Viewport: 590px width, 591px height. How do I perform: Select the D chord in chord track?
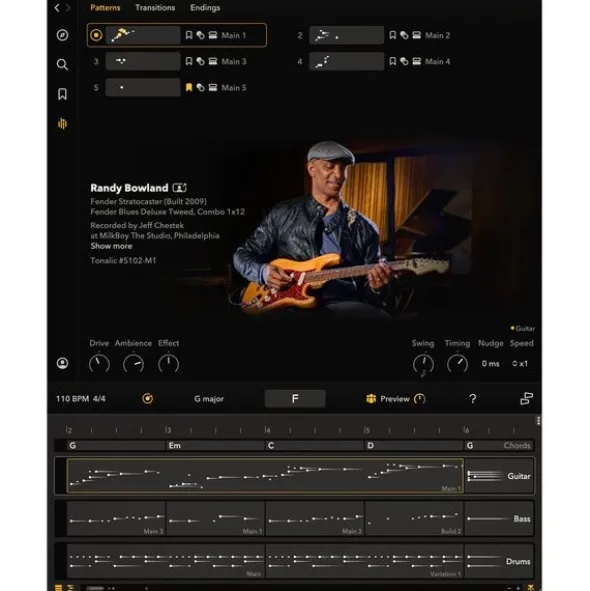point(414,446)
